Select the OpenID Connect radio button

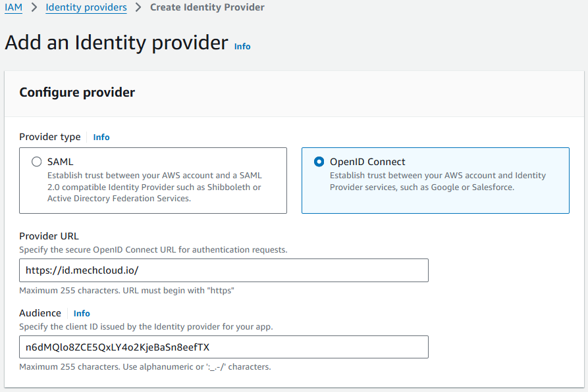(x=319, y=162)
